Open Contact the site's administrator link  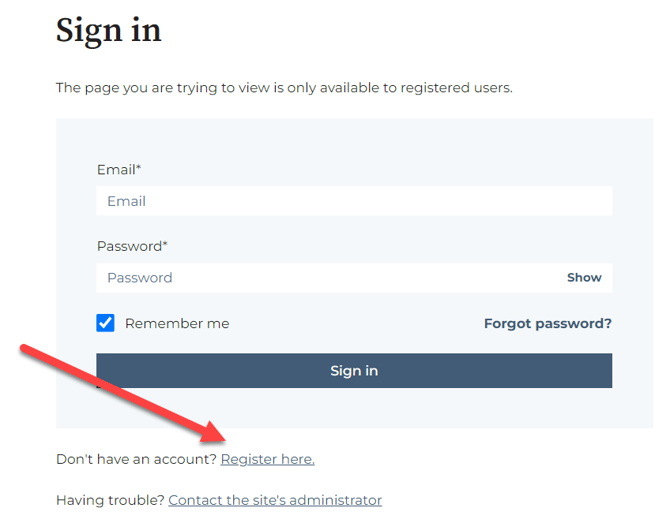(275, 500)
